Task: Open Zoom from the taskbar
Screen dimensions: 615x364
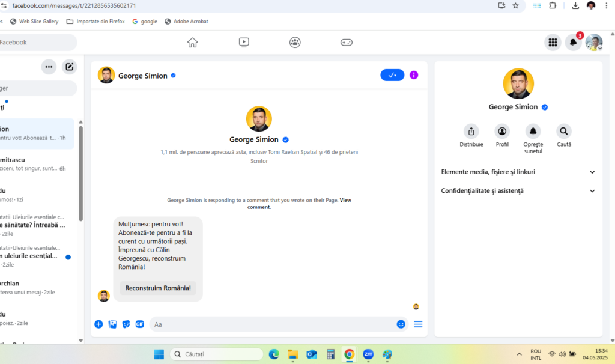Action: pyautogui.click(x=368, y=354)
